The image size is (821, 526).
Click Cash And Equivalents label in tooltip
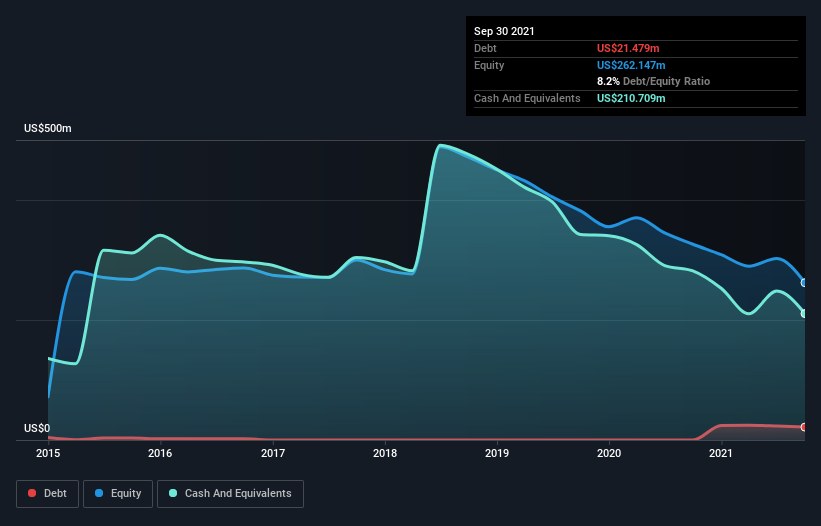[527, 98]
